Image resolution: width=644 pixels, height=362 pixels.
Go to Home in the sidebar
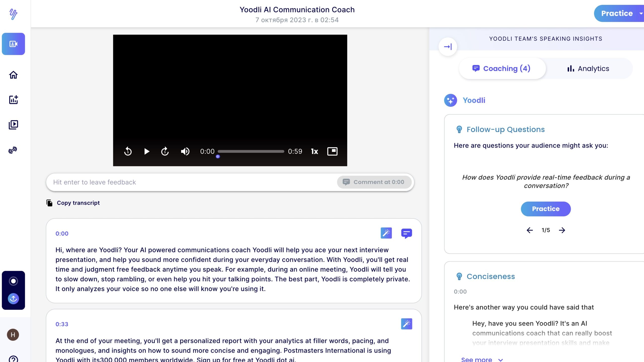13,75
